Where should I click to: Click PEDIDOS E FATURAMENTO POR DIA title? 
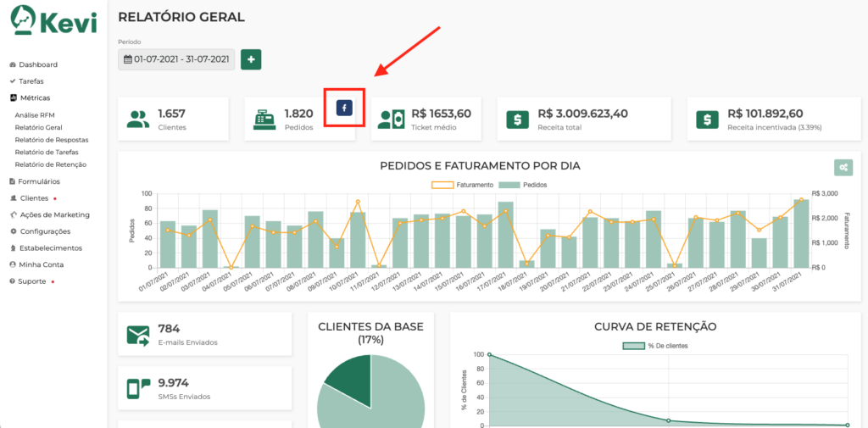[x=480, y=166]
